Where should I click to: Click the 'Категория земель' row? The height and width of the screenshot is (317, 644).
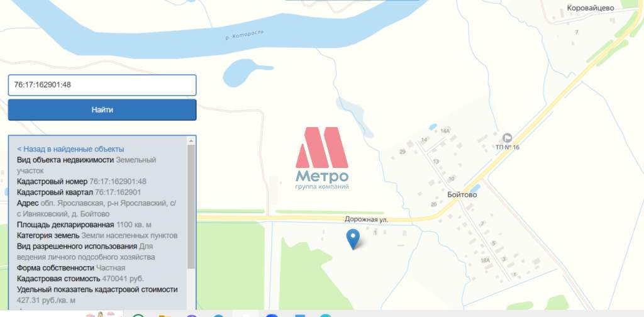[97, 236]
